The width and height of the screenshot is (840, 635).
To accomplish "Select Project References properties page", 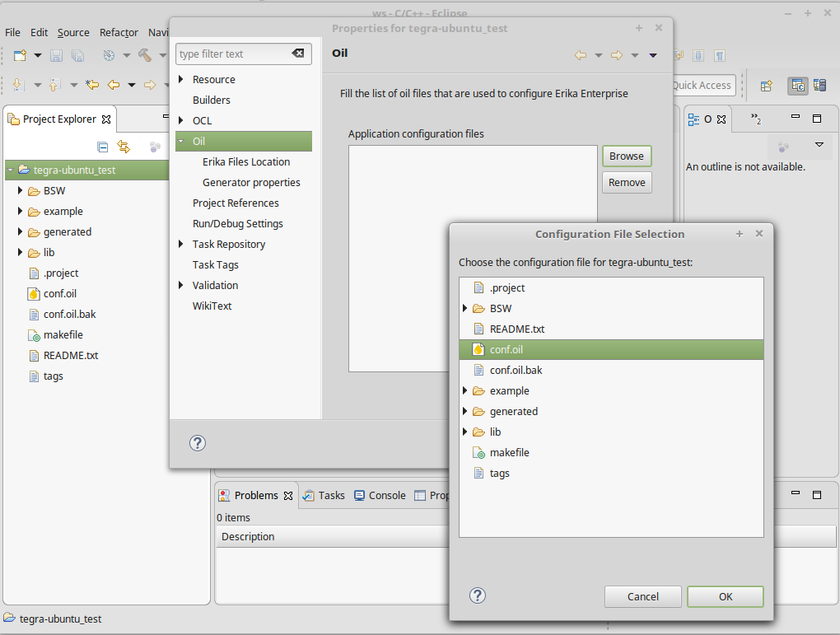I will [x=236, y=203].
